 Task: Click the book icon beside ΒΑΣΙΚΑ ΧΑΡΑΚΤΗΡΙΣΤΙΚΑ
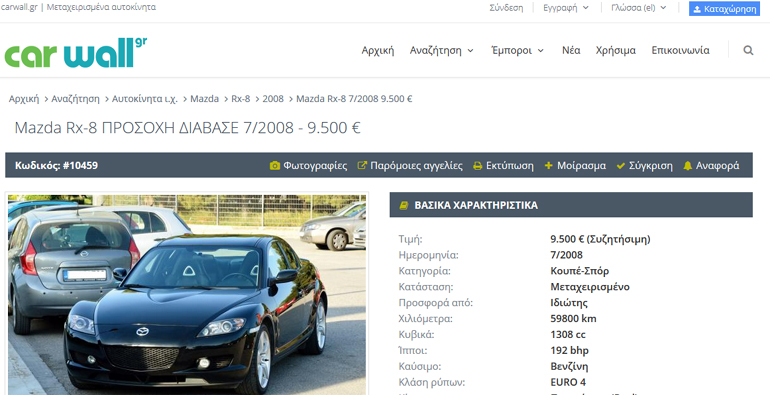[404, 205]
